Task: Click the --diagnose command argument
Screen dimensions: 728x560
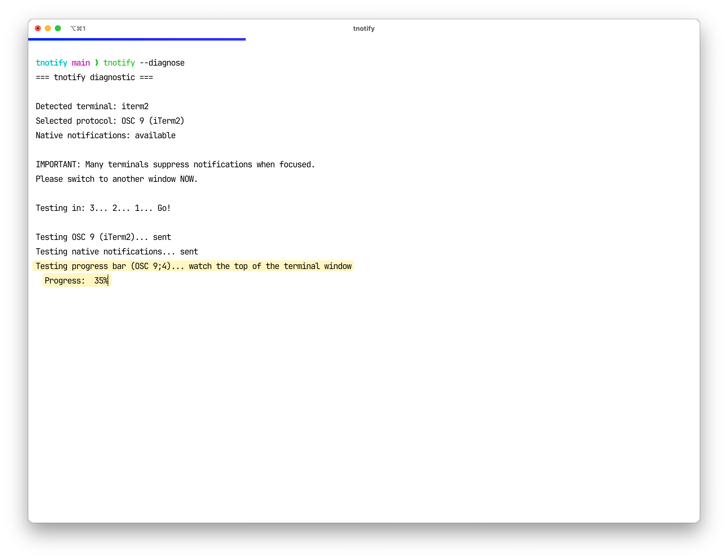Action: pyautogui.click(x=162, y=63)
